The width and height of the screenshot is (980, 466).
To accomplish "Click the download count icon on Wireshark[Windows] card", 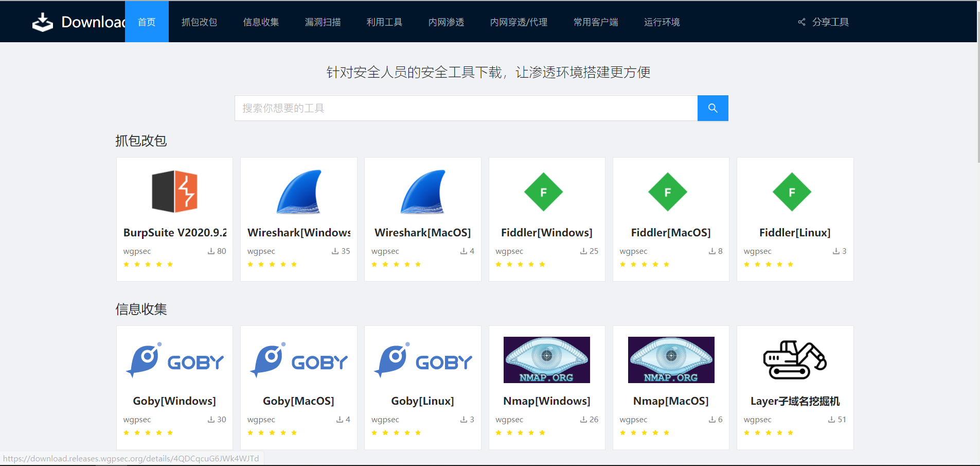I will (x=335, y=251).
